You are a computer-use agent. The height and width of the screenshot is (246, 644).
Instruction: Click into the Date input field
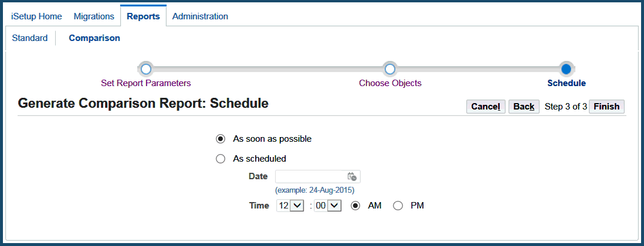point(310,176)
